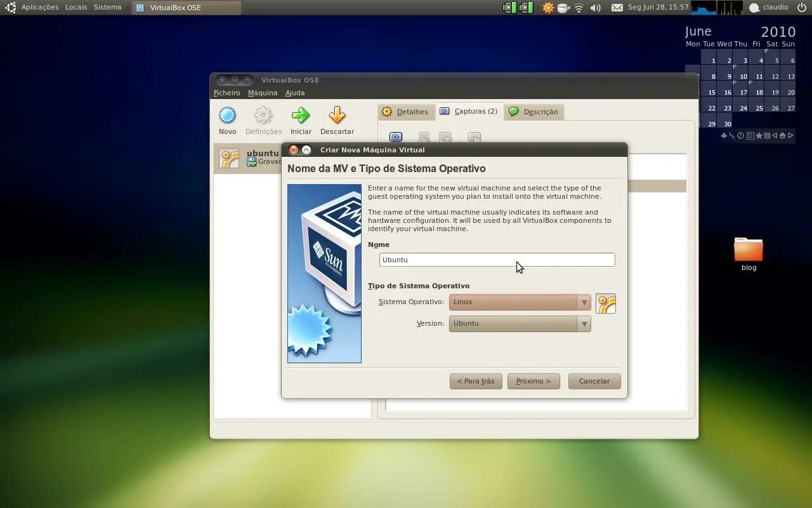
Task: Switch to the Descrição tab
Action: click(x=534, y=112)
